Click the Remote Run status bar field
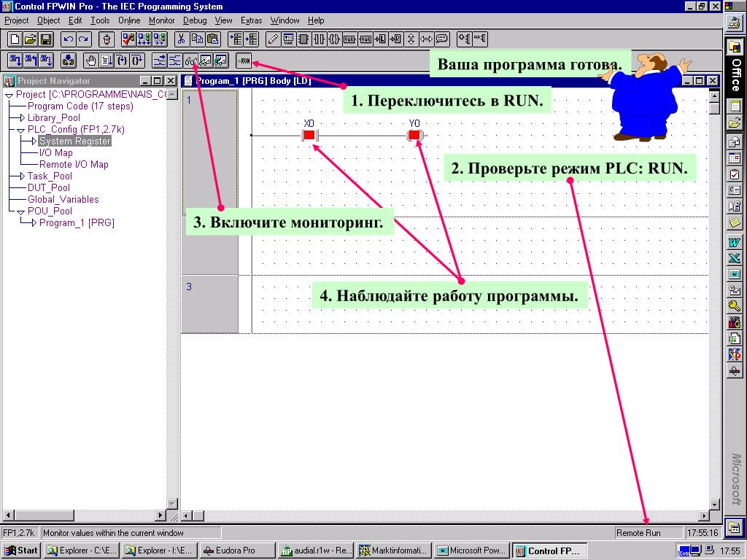The width and height of the screenshot is (747, 560). [649, 533]
